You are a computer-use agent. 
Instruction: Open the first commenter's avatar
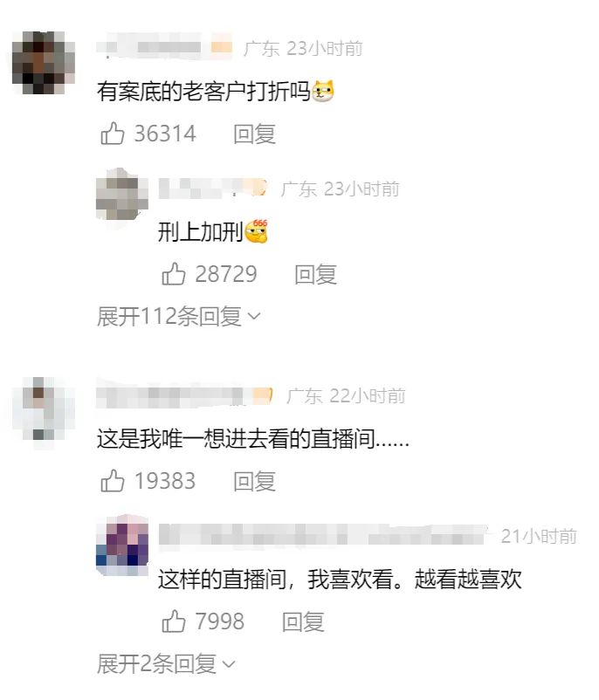44,63
